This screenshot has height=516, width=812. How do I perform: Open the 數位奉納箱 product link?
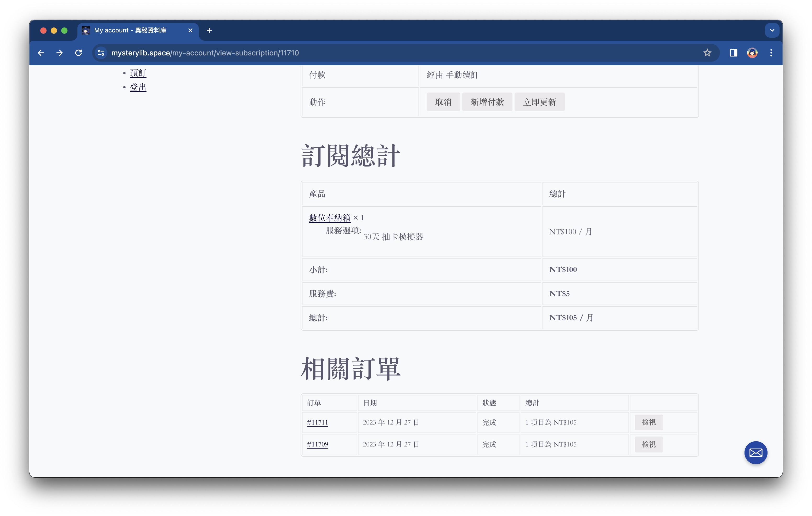(x=329, y=218)
